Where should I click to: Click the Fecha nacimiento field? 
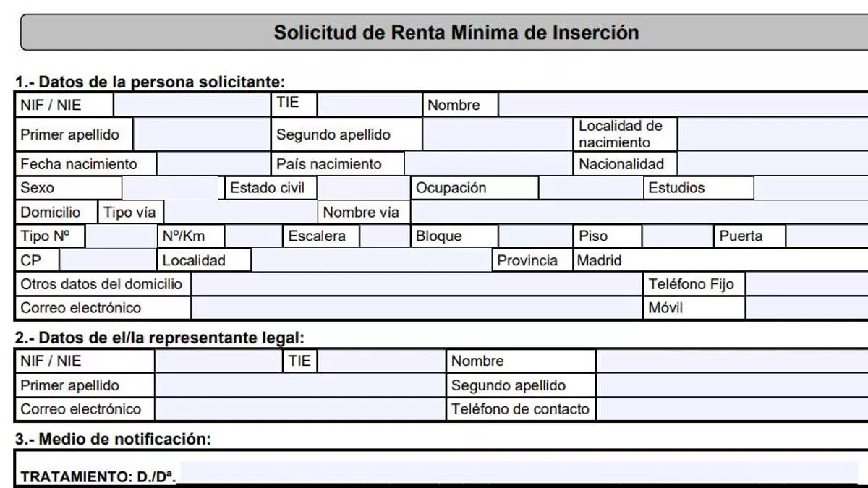(x=213, y=164)
